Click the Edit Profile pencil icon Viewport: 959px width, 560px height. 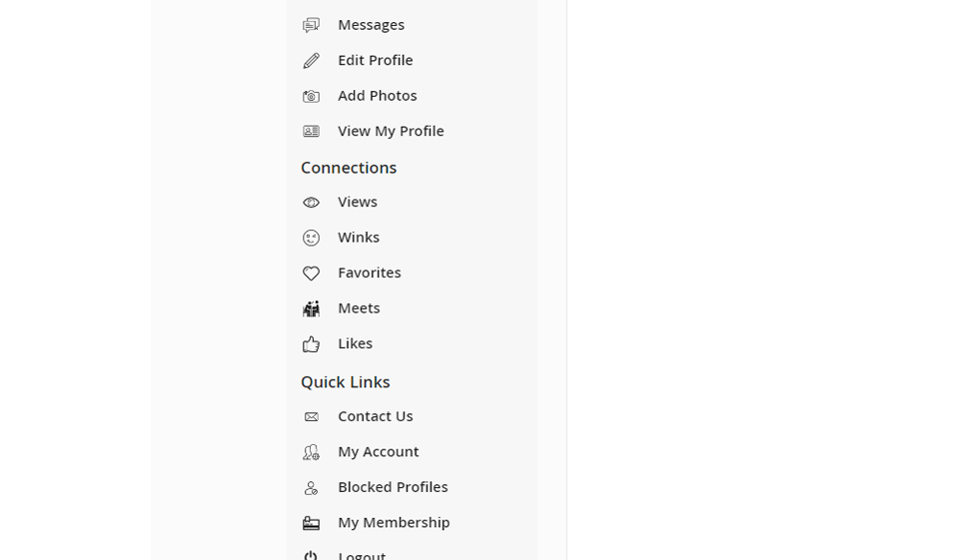[312, 61]
